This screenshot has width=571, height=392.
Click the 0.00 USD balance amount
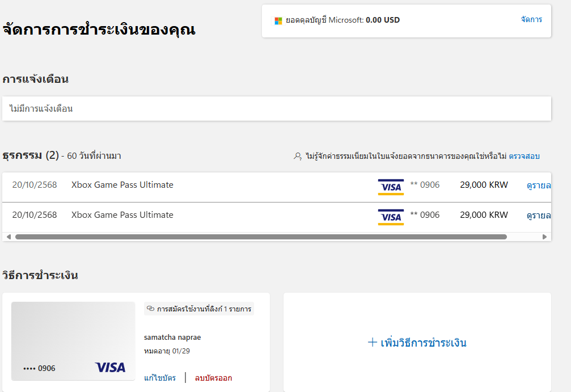pyautogui.click(x=383, y=20)
